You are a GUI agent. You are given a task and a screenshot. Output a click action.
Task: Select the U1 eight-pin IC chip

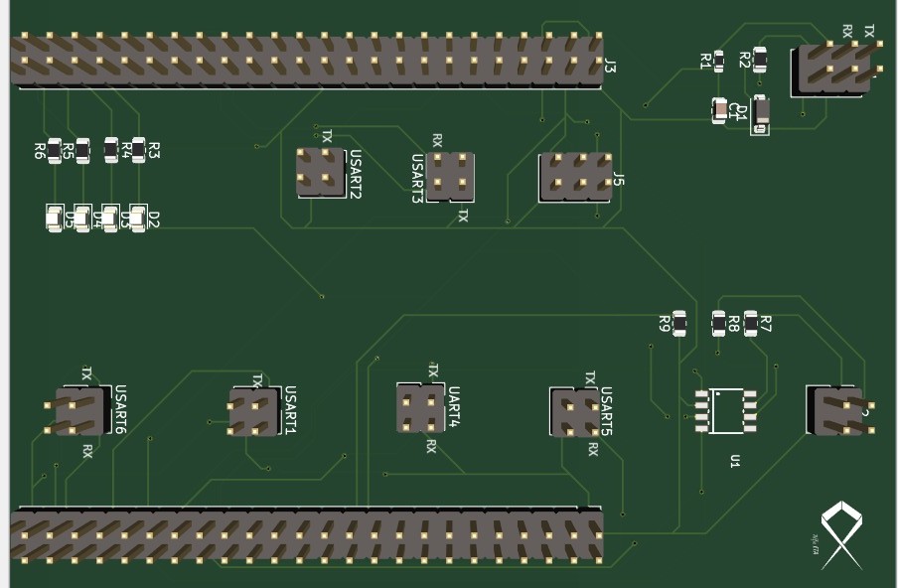726,410
